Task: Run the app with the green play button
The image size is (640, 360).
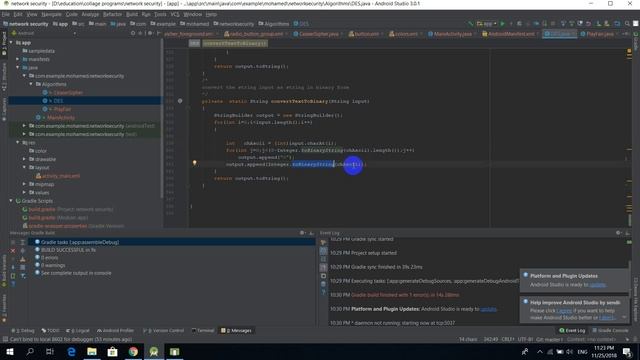Action: tap(502, 24)
